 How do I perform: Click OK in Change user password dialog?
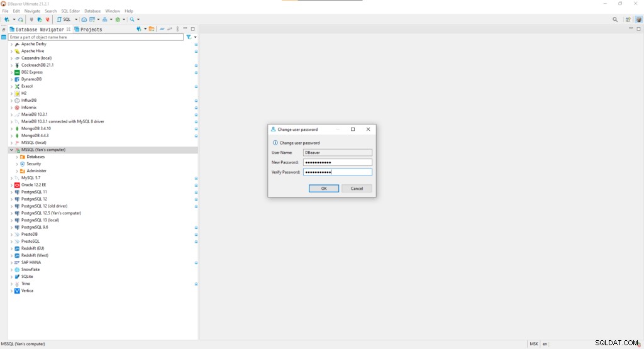[x=324, y=189]
